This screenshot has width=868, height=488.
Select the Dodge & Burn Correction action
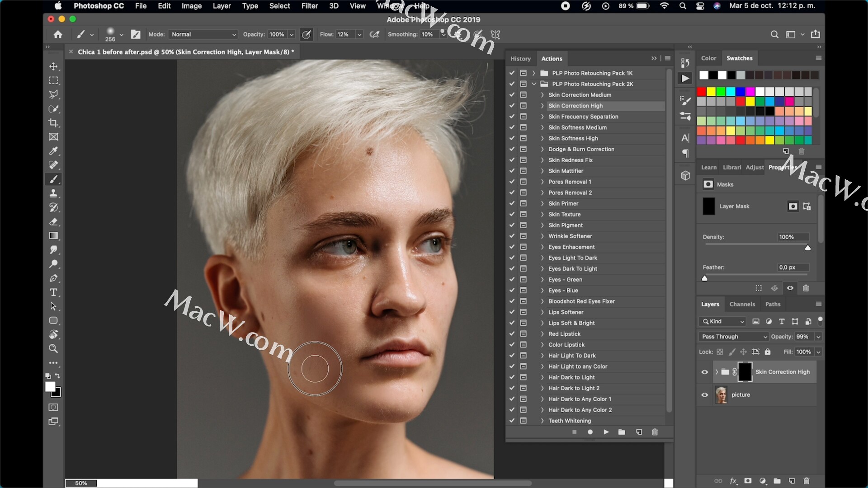coord(581,149)
